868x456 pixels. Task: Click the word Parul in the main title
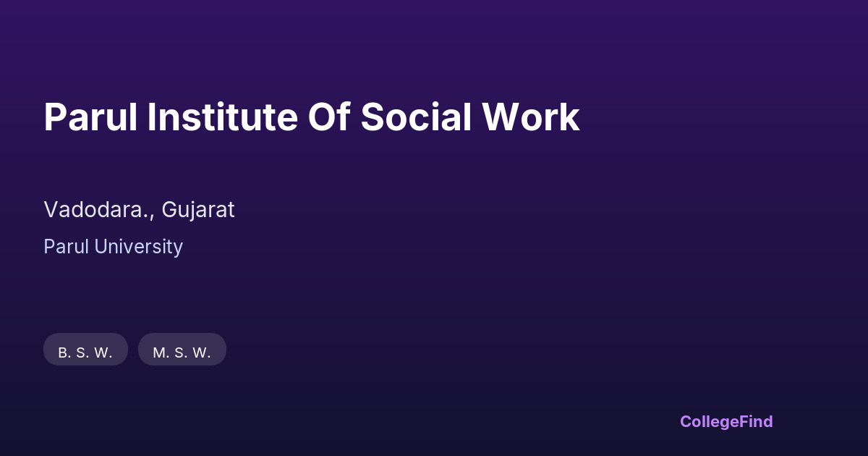tap(90, 117)
